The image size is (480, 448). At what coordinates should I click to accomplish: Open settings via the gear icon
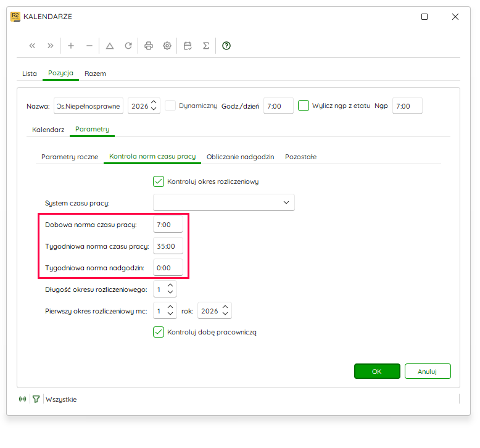[x=167, y=46]
